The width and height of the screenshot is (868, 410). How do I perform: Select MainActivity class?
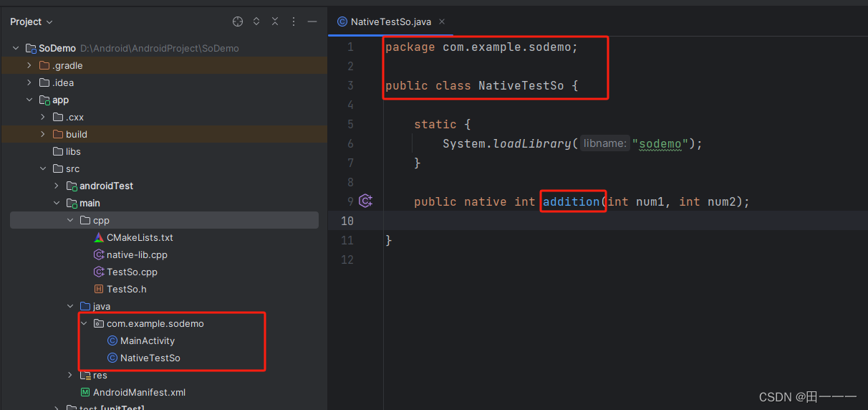point(141,340)
